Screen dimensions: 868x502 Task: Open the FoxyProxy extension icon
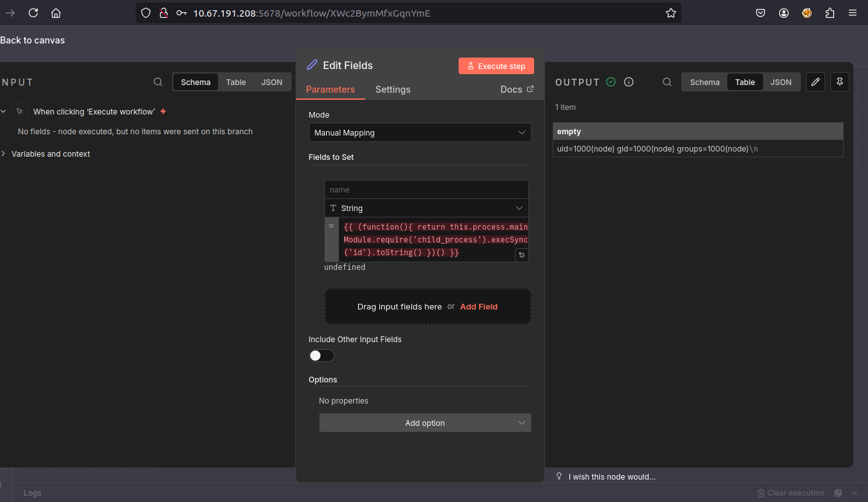807,13
